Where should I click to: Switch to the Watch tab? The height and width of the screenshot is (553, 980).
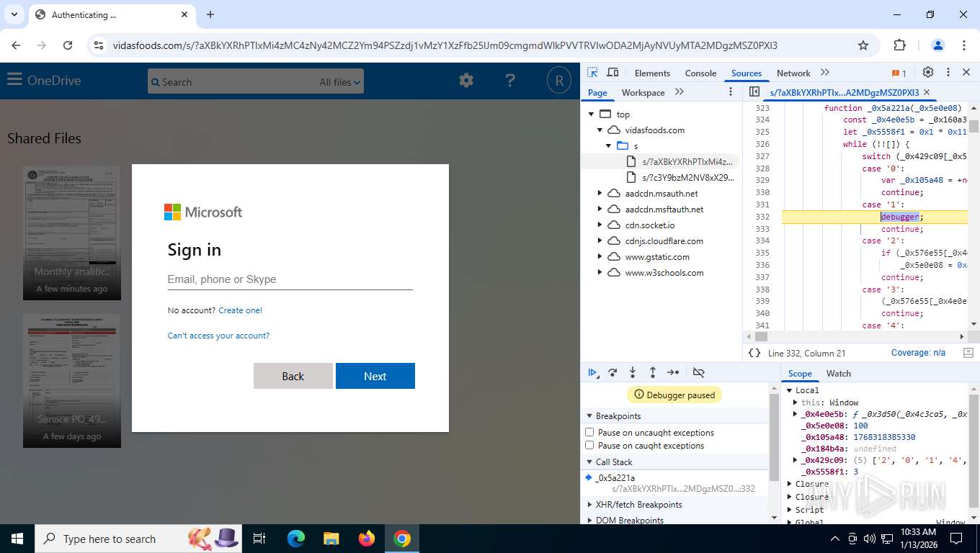pos(838,373)
